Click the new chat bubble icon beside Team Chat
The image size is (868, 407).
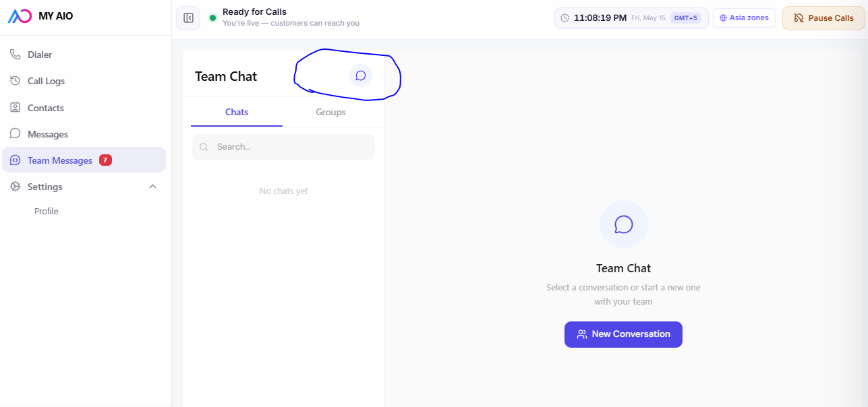coord(361,75)
